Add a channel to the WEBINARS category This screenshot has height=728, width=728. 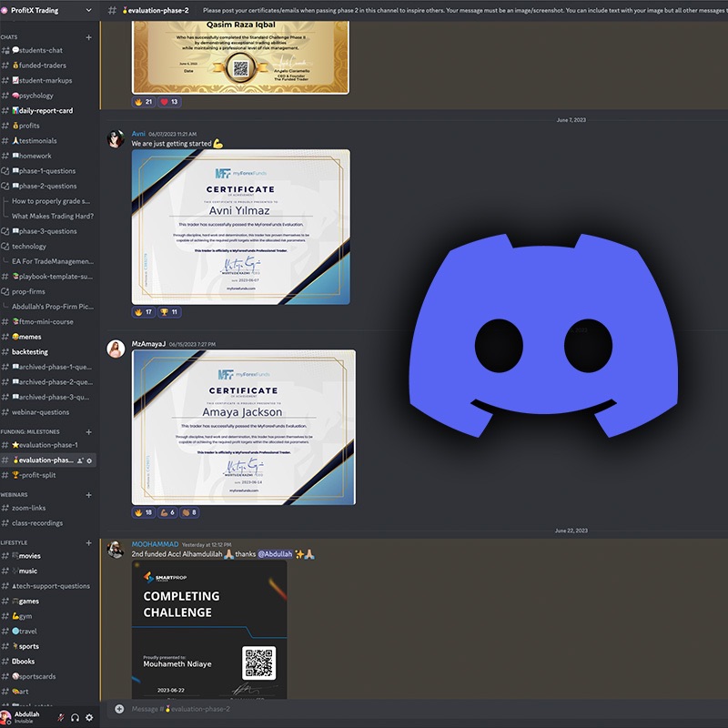tap(88, 495)
